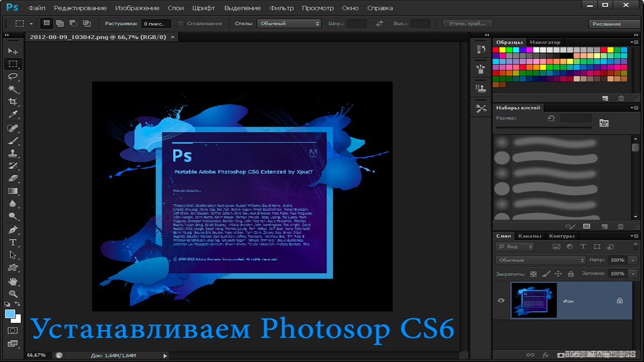Select the Blur tool
The image size is (644, 362).
coord(13,204)
